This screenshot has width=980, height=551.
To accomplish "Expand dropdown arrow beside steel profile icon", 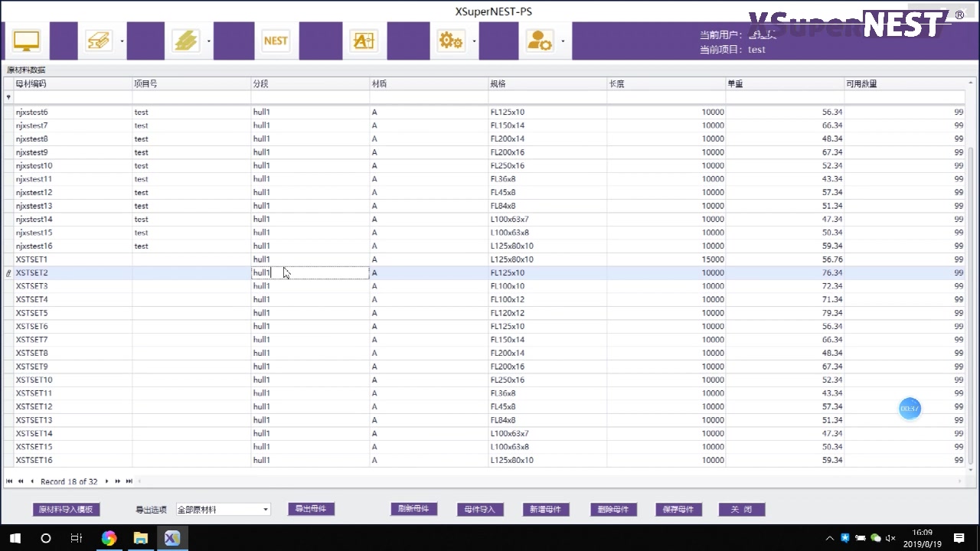I will click(x=122, y=41).
